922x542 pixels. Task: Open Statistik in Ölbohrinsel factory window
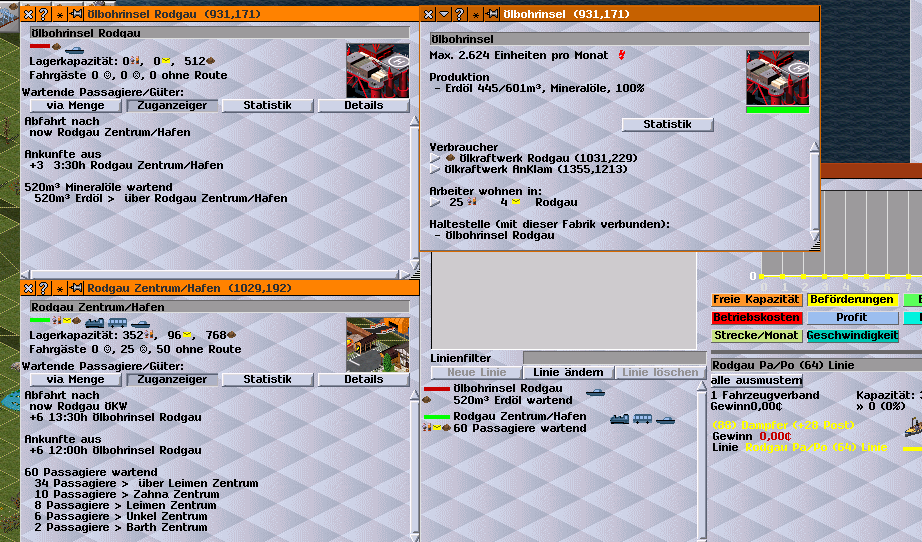point(667,125)
